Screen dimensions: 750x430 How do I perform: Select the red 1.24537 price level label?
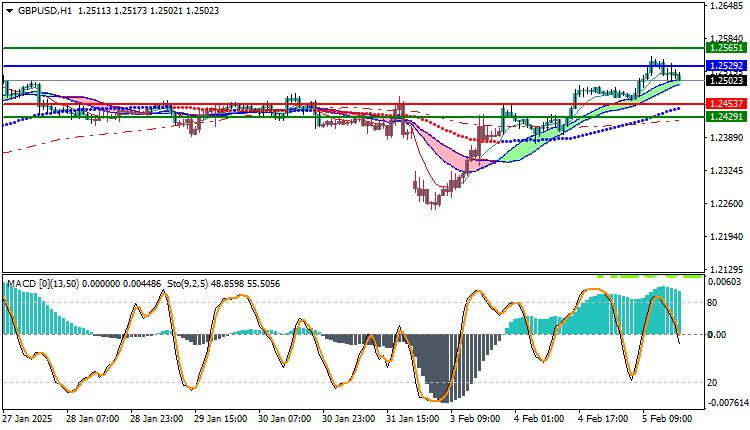coord(726,103)
